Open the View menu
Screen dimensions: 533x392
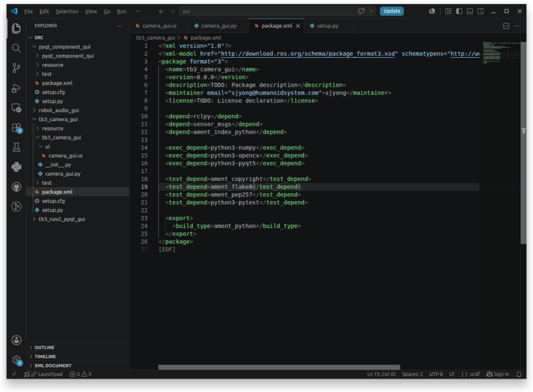[91, 11]
